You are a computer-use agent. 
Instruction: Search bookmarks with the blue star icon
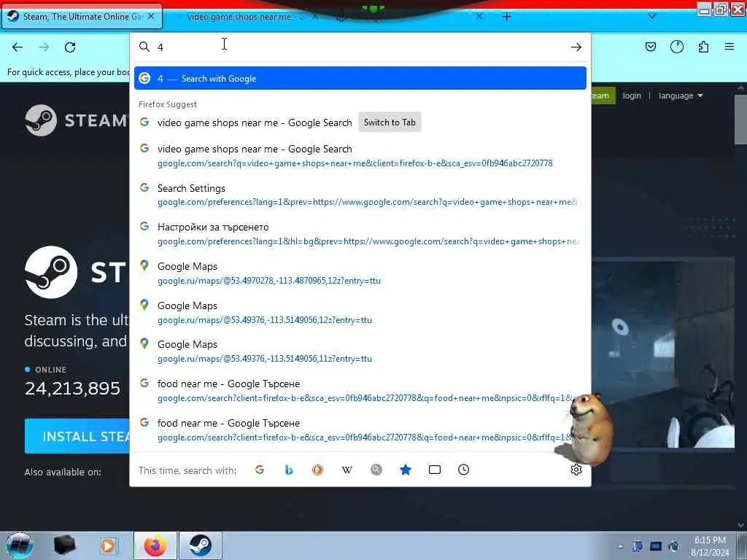coord(406,470)
